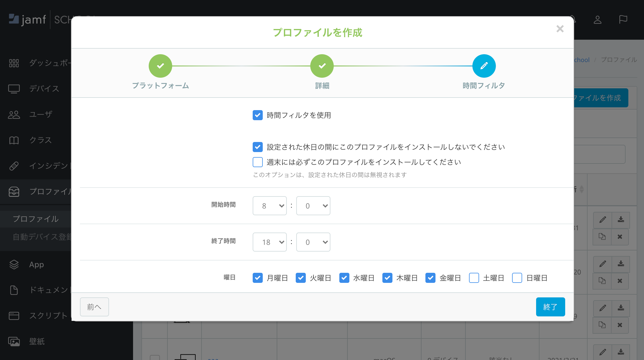Open クラス sidebar item
Screen dimensions: 644x360
pos(36,140)
